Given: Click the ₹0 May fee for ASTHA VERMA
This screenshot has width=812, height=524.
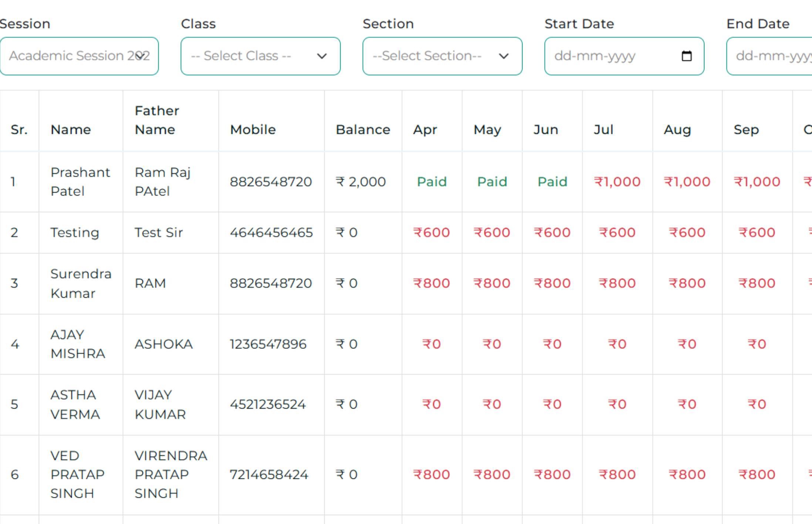Looking at the screenshot, I should [491, 404].
